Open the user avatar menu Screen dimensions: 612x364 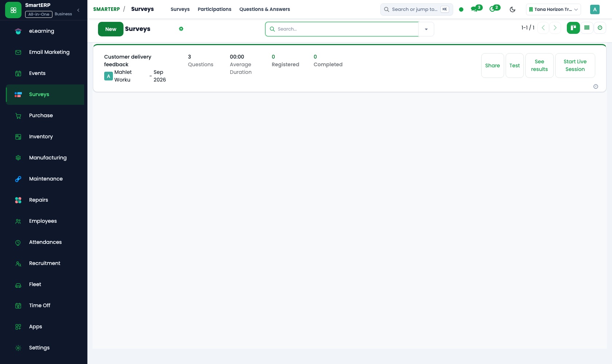[x=595, y=9]
